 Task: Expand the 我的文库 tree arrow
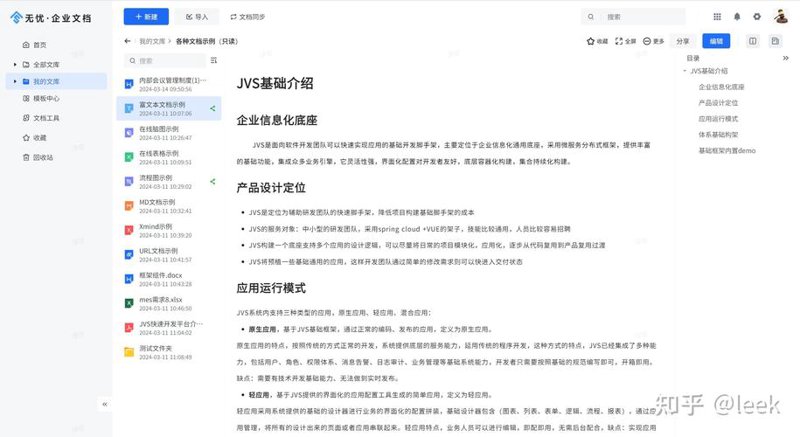pyautogui.click(x=15, y=82)
